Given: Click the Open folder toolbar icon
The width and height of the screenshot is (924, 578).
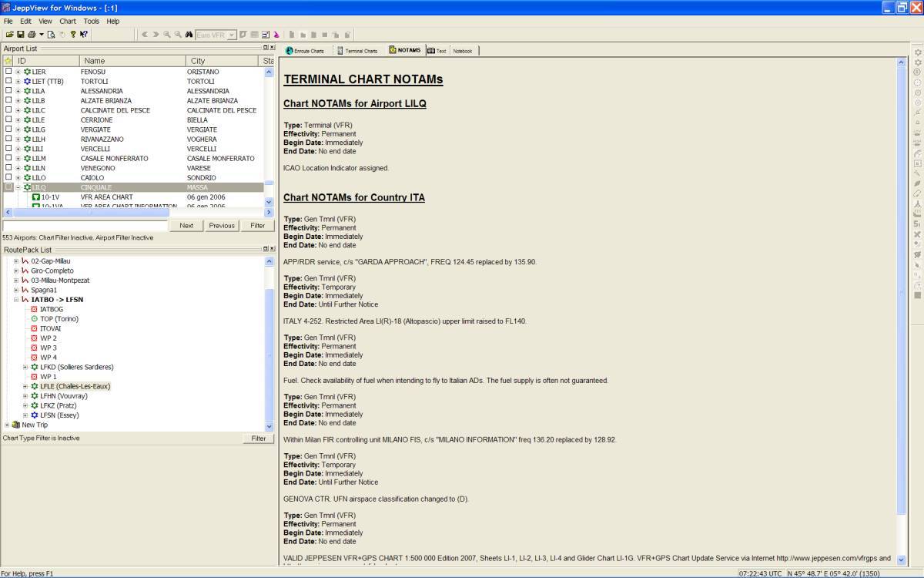Looking at the screenshot, I should (x=9, y=35).
